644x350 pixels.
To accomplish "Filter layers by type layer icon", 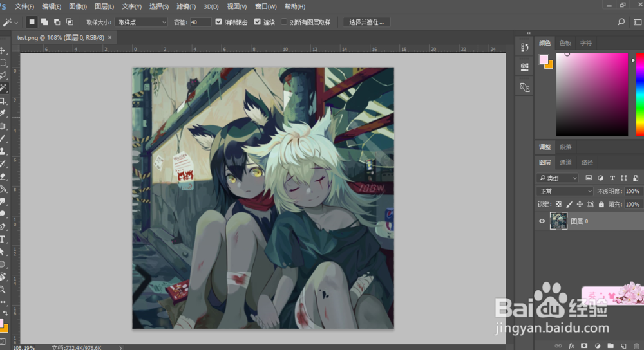I will click(612, 178).
